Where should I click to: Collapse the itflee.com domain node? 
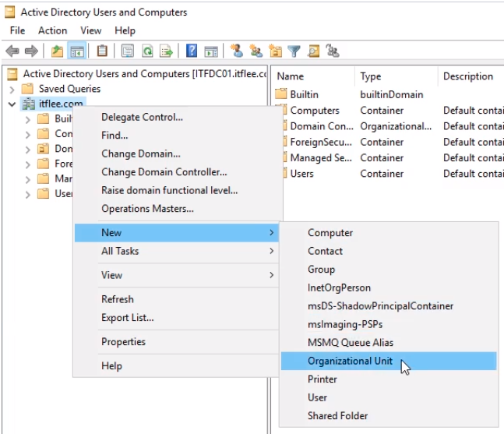[12, 104]
